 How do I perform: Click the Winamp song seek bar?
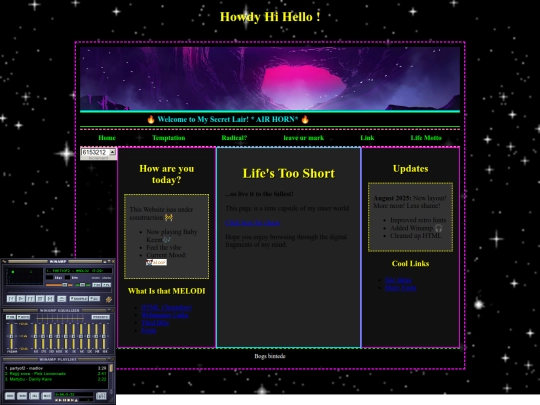pyautogui.click(x=59, y=291)
